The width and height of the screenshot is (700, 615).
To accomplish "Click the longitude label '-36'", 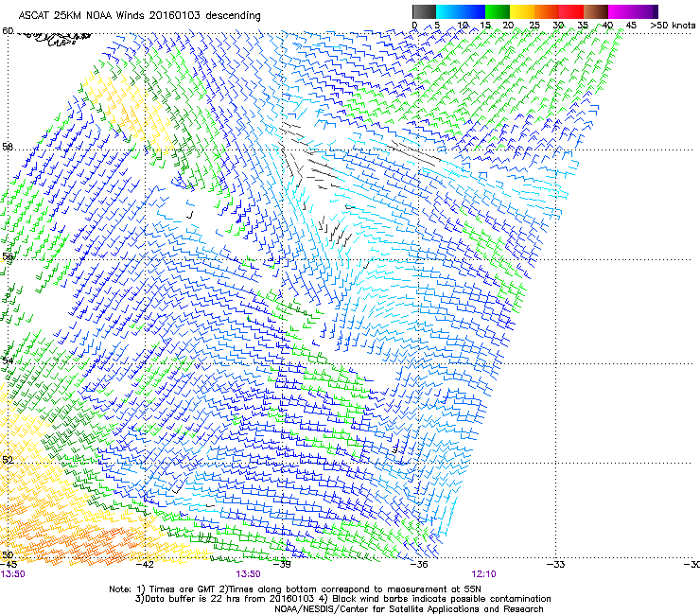I will pos(418,564).
